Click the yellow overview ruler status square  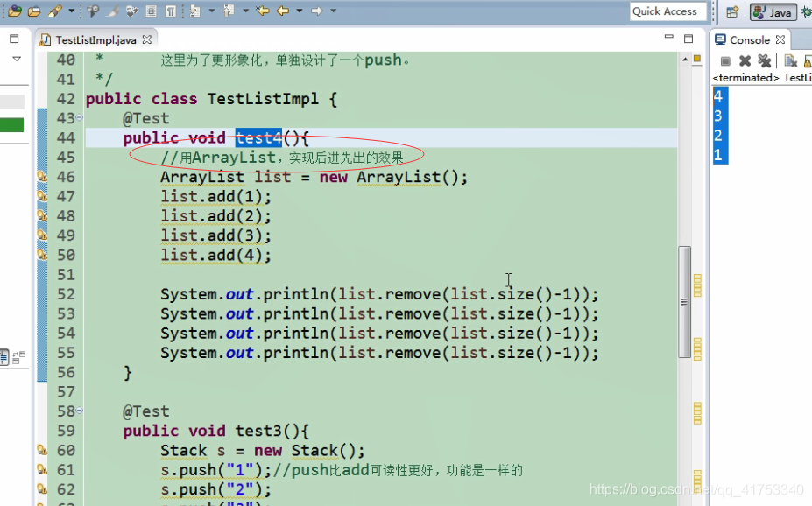point(697,59)
